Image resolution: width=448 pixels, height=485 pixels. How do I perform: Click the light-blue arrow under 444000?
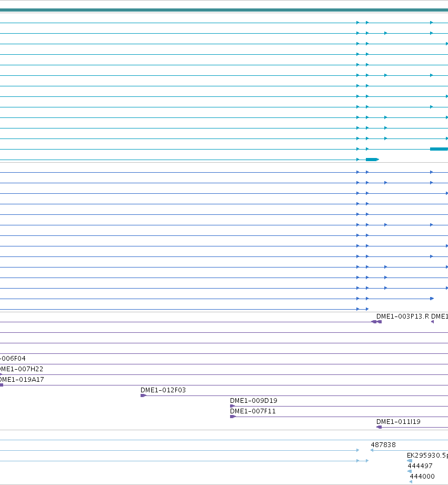(x=411, y=482)
